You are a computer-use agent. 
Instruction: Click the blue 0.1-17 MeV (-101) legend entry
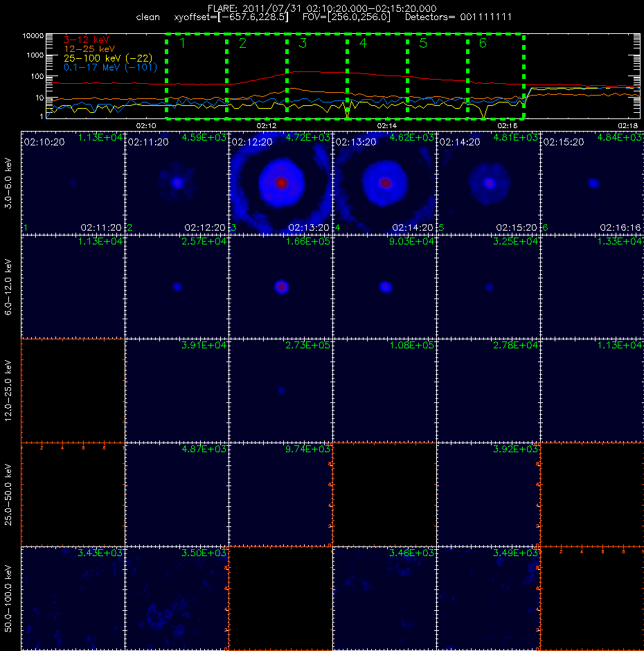coord(110,67)
